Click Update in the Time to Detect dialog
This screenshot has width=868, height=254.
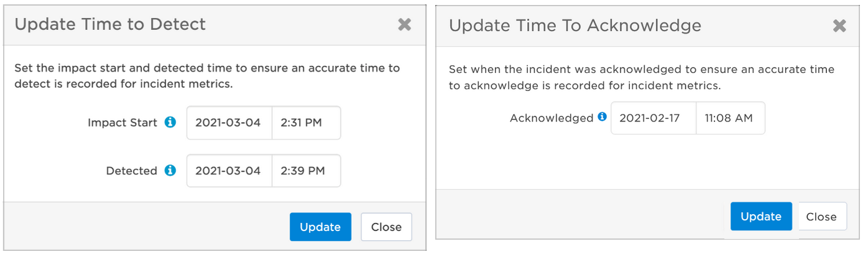320,227
